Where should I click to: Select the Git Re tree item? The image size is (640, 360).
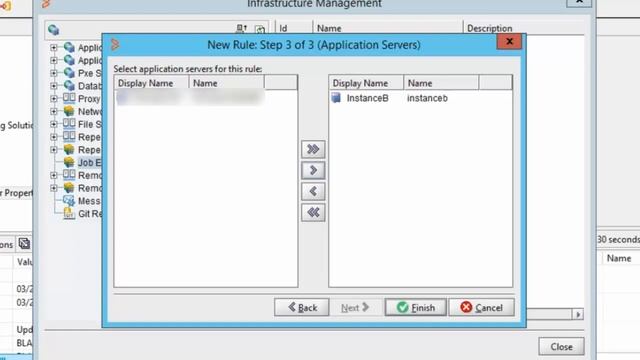(90, 213)
